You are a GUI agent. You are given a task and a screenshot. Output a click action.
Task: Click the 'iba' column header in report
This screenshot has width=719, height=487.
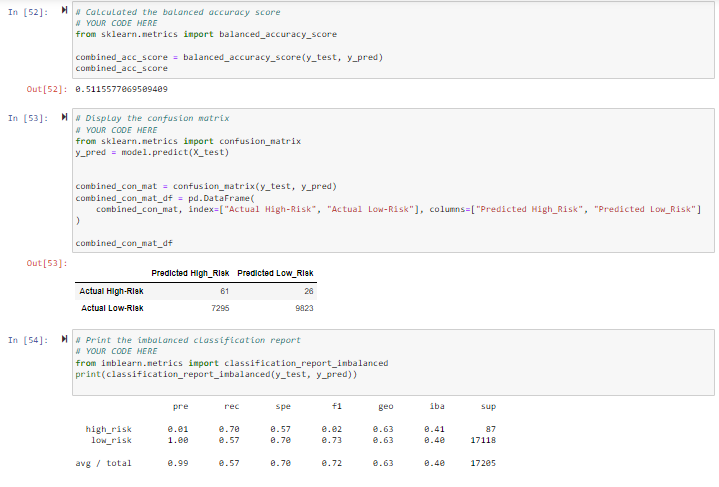437,406
